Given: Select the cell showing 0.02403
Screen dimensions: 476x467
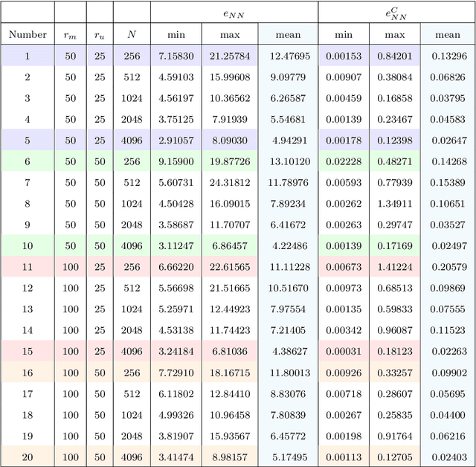Looking at the screenshot, I should tap(448, 456).
